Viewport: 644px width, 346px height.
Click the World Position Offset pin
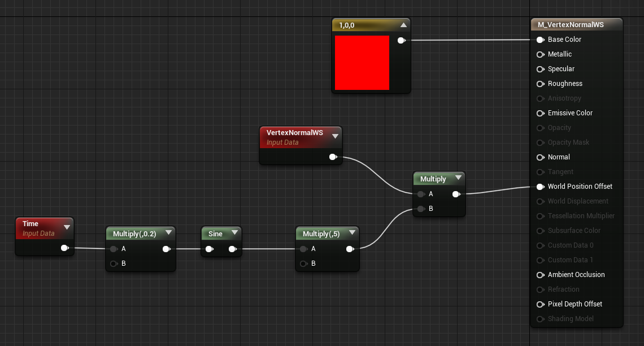pos(541,187)
